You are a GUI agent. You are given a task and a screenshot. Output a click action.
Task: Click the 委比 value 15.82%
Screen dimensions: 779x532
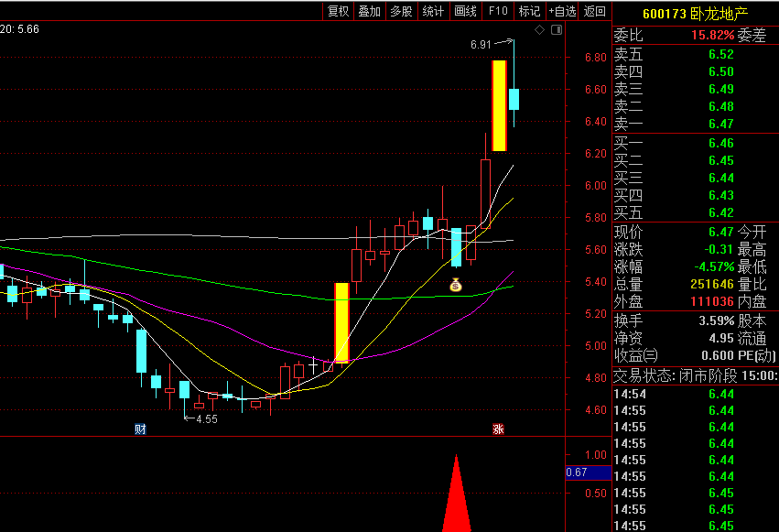[x=712, y=36]
